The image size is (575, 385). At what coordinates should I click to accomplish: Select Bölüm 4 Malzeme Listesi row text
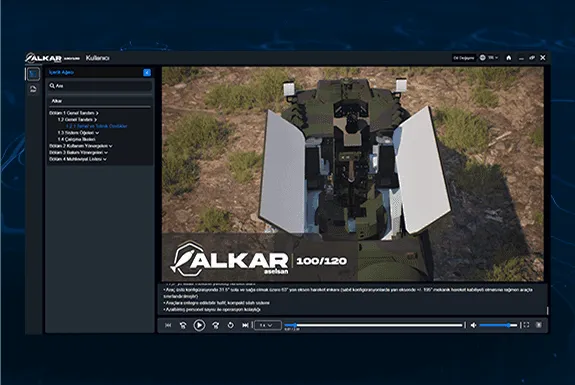(x=76, y=159)
